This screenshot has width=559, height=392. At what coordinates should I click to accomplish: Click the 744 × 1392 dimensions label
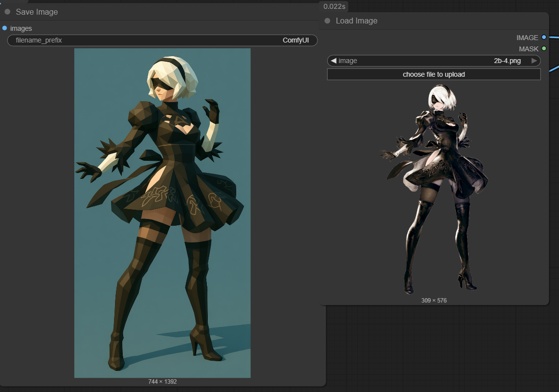[x=162, y=381]
